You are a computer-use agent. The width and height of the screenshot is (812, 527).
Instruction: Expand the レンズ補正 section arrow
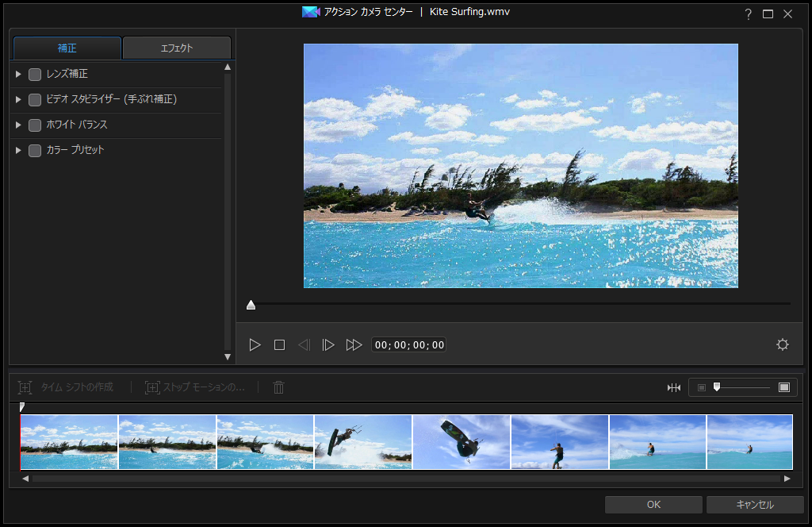19,75
